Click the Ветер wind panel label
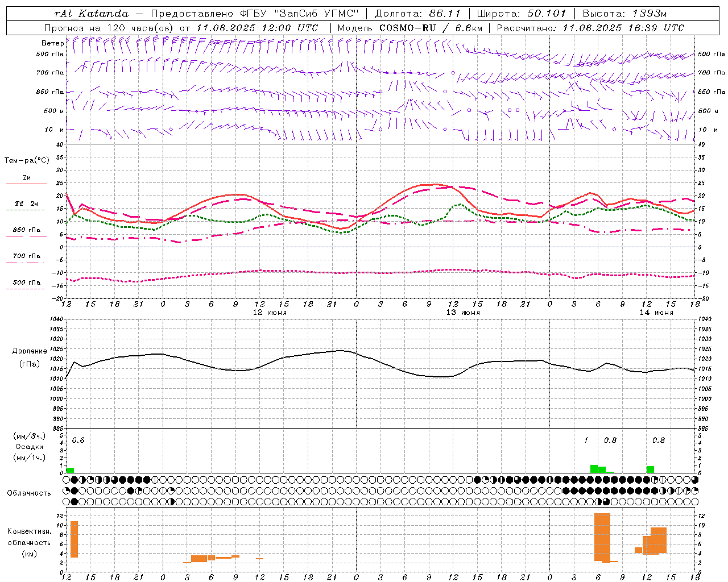 tap(52, 43)
